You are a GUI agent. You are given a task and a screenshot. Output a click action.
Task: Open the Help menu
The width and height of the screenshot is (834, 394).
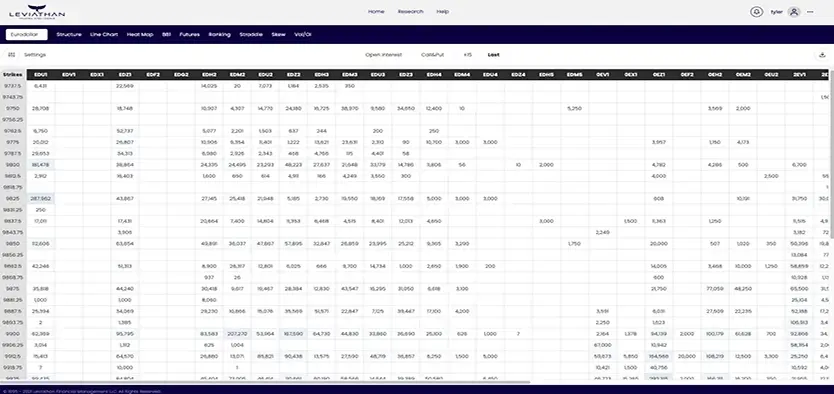(443, 12)
